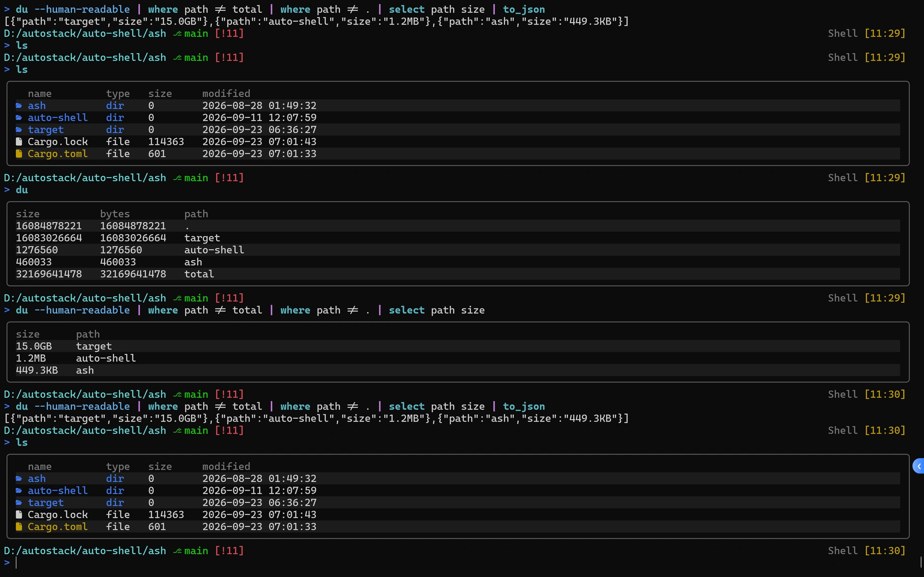Click the git branch icon on the prompt above the bare du command

pos(177,178)
